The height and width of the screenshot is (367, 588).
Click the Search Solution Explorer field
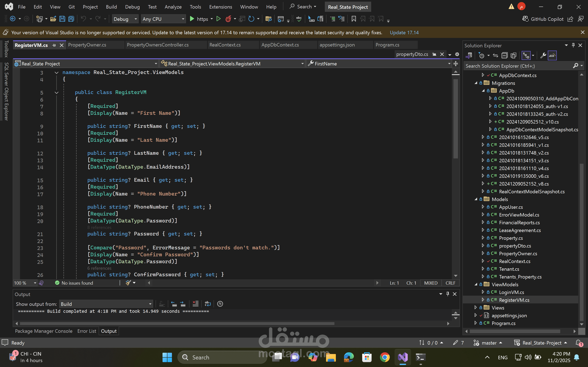(x=519, y=66)
